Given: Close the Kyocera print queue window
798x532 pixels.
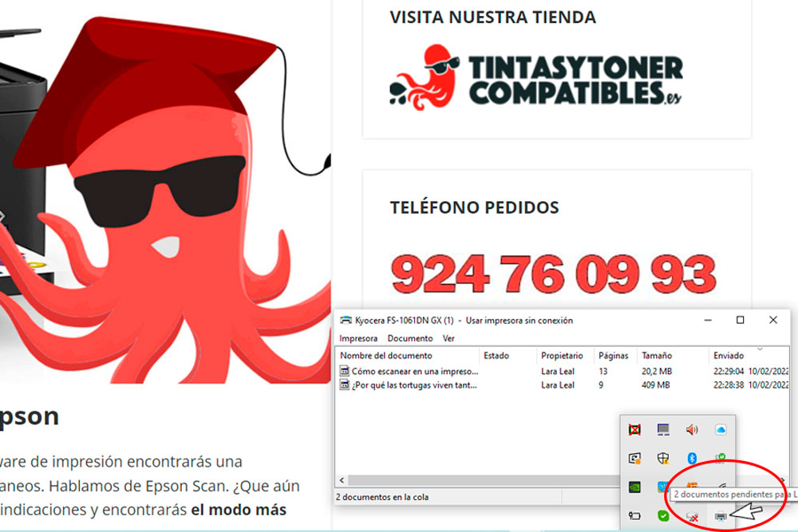Looking at the screenshot, I should click(773, 320).
